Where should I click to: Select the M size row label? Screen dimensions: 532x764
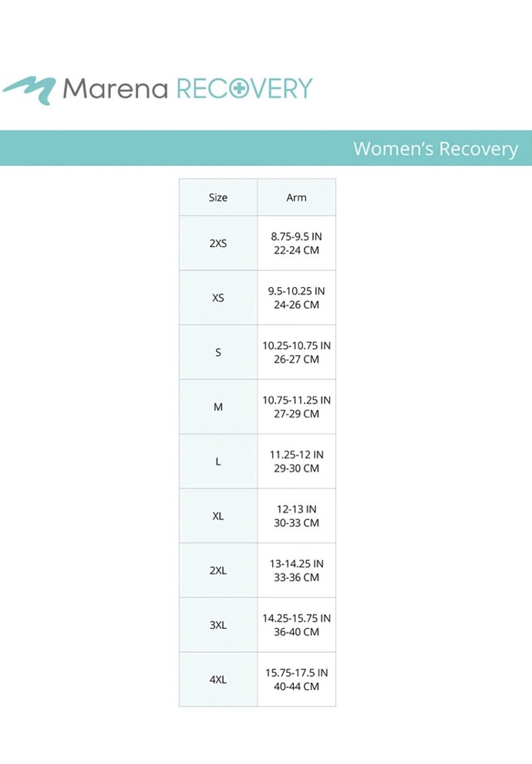click(x=218, y=407)
